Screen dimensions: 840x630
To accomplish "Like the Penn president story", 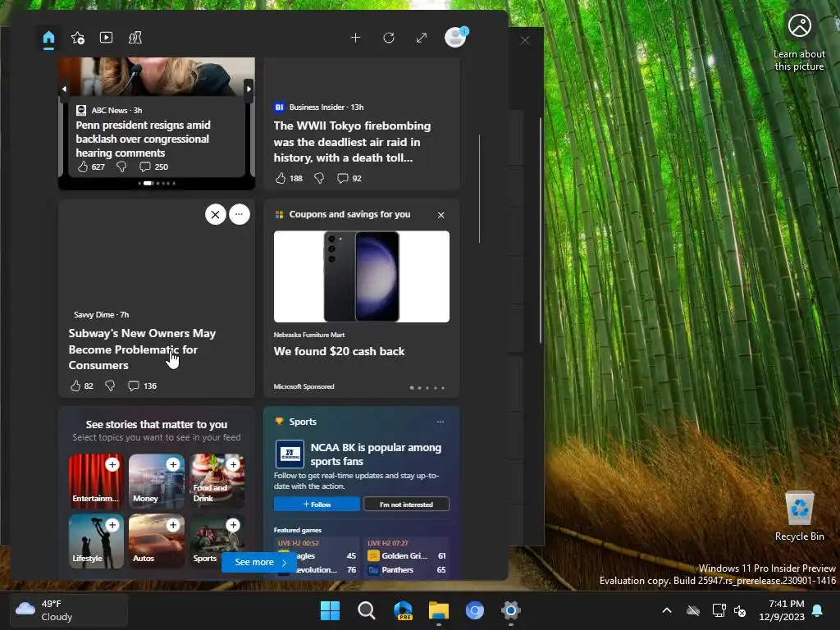I will coord(83,167).
